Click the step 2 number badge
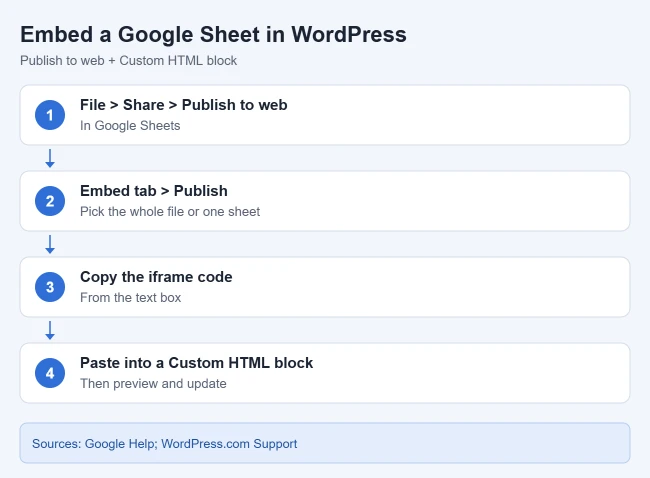The width and height of the screenshot is (650, 478). [50, 201]
